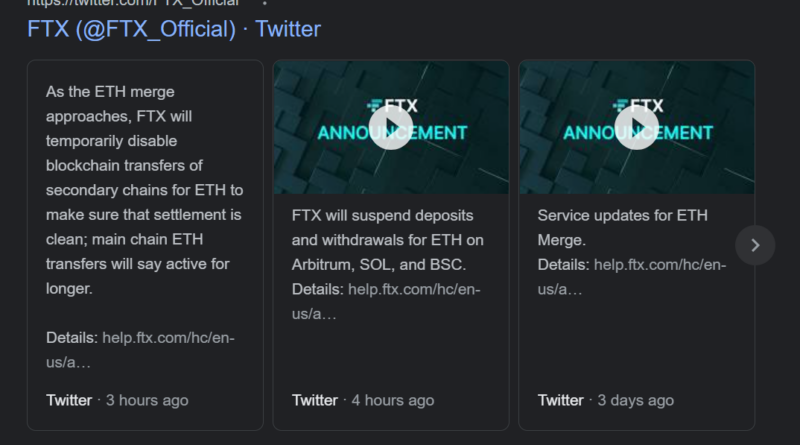
Task: Click the "Details:" label in the first tweet card
Action: pos(72,337)
